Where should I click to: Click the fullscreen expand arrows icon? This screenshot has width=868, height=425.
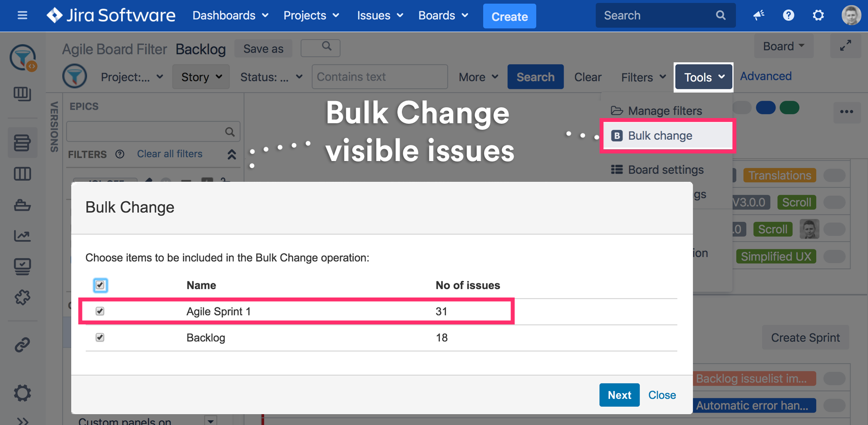(x=845, y=46)
